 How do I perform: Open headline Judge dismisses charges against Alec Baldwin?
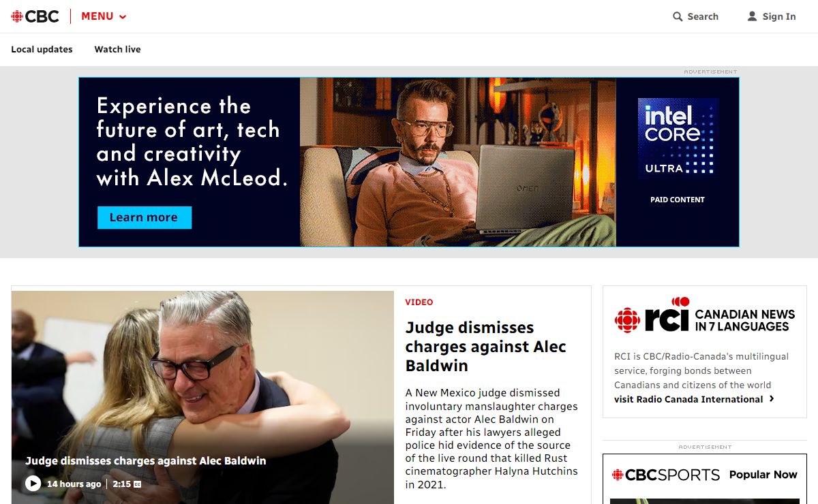[486, 346]
